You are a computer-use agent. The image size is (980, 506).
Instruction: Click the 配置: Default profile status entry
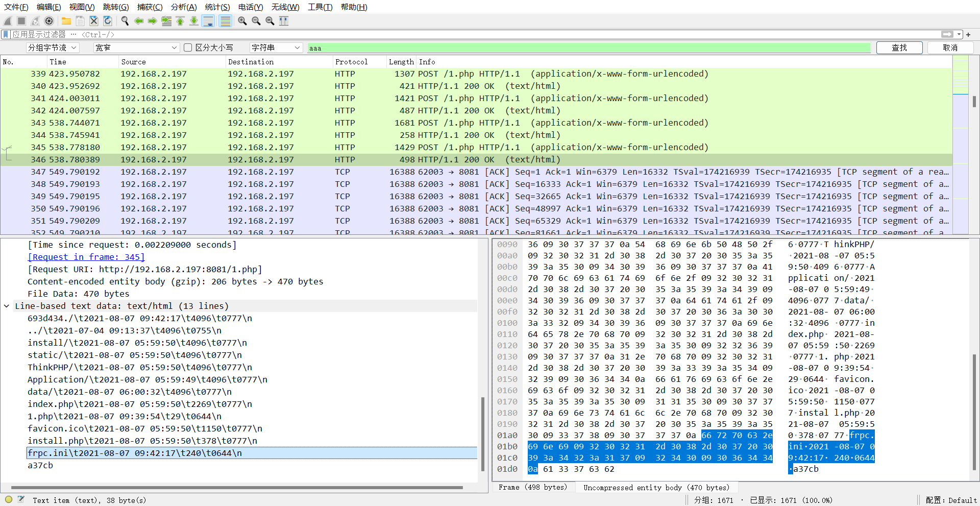click(951, 500)
